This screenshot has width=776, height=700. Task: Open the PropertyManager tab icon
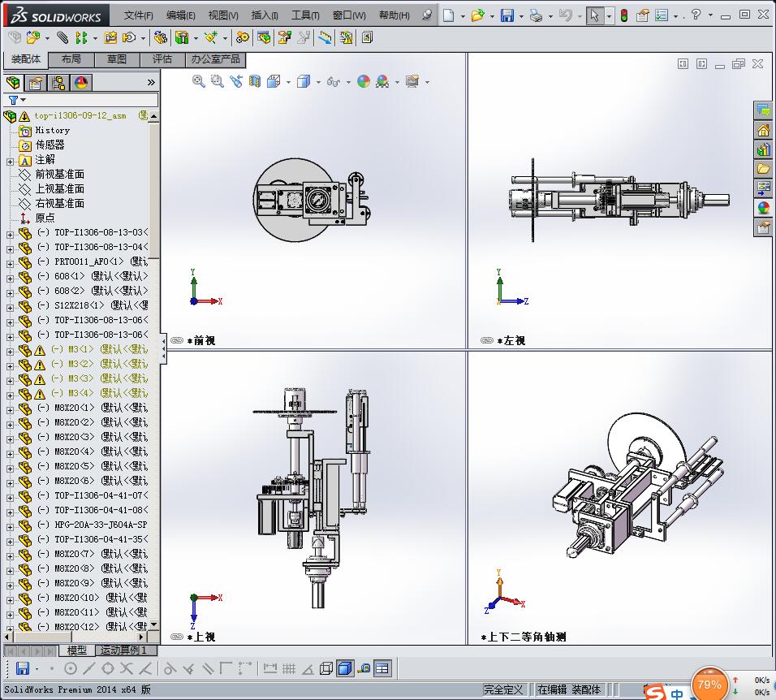(35, 83)
